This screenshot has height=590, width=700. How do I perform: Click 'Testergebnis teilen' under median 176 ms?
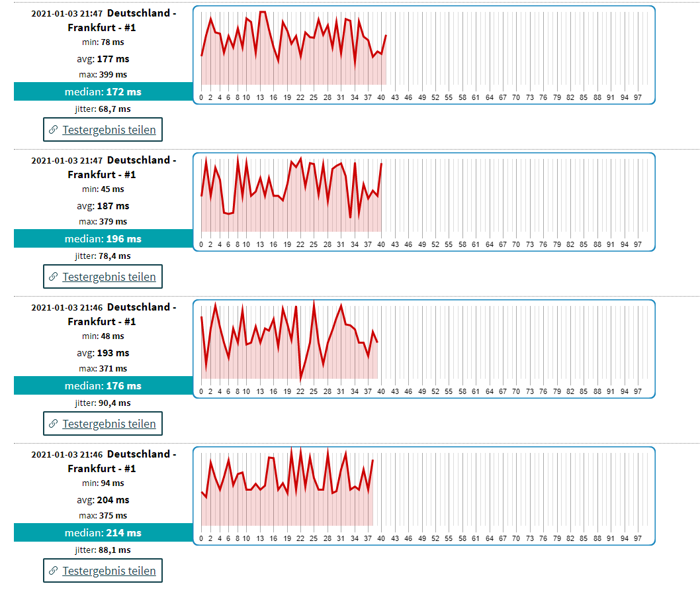click(103, 424)
